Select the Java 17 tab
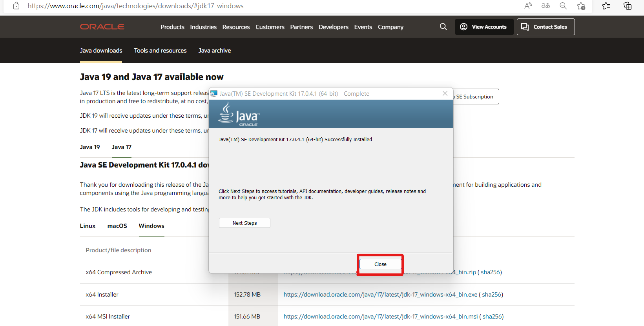 click(x=121, y=147)
